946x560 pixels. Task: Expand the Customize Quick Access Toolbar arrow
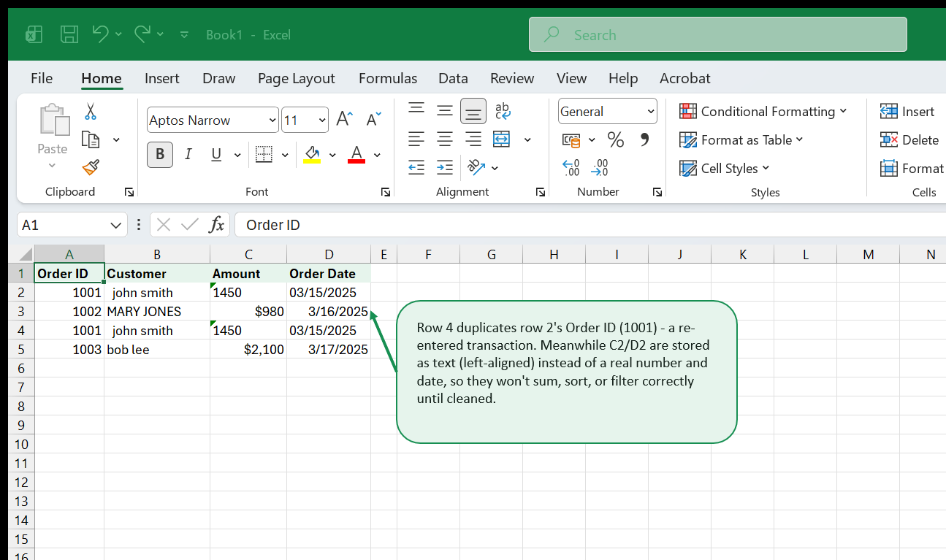184,34
